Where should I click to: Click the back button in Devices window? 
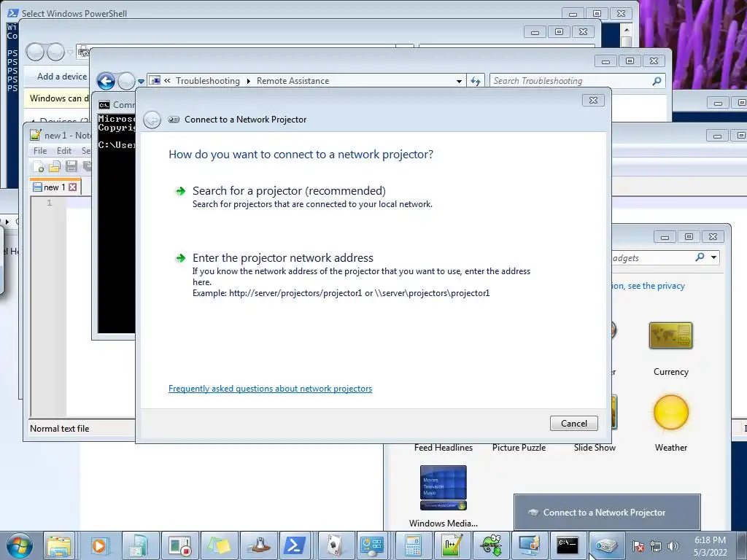click(x=35, y=52)
